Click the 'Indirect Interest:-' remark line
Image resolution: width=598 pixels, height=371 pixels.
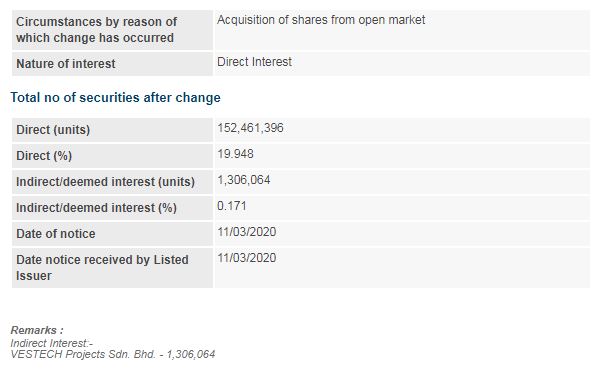(51, 343)
